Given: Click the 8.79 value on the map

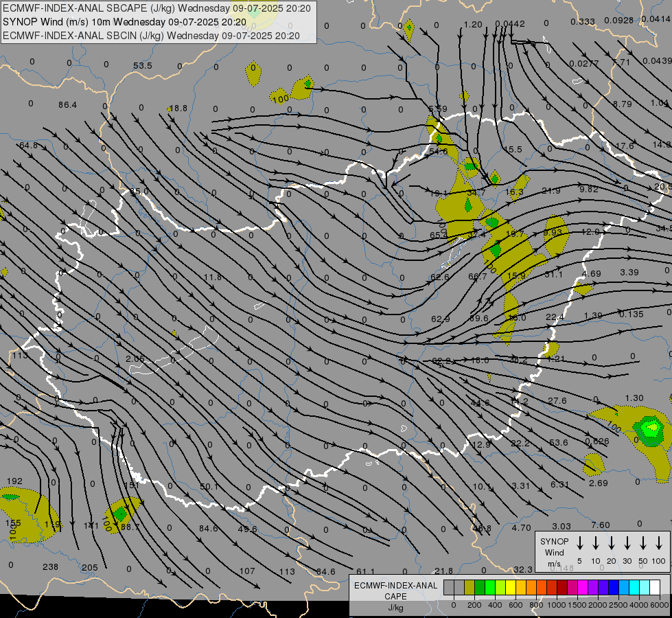Looking at the screenshot, I should 623,104.
